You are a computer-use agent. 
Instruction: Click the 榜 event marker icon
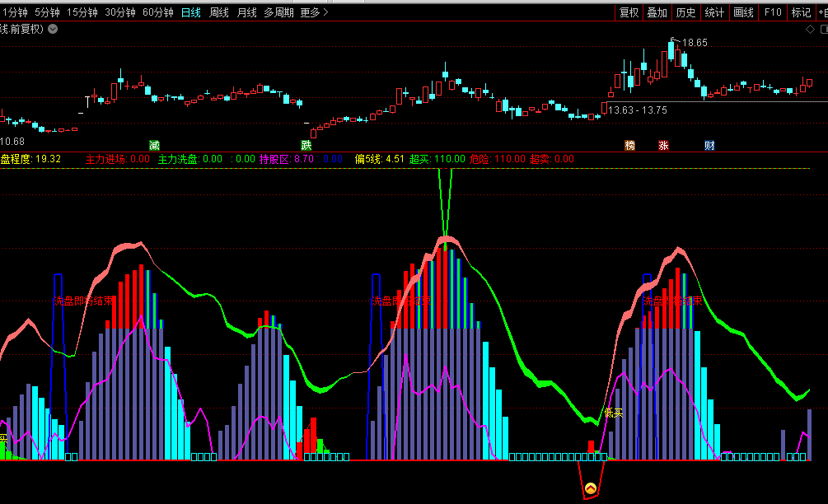[x=630, y=145]
